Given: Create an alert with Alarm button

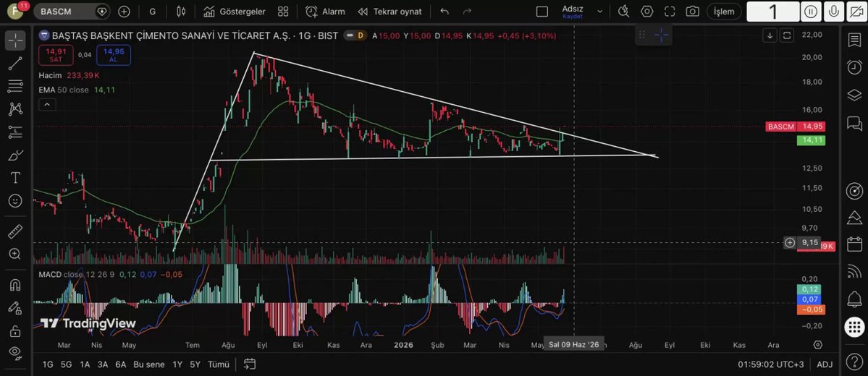Looking at the screenshot, I should point(325,12).
